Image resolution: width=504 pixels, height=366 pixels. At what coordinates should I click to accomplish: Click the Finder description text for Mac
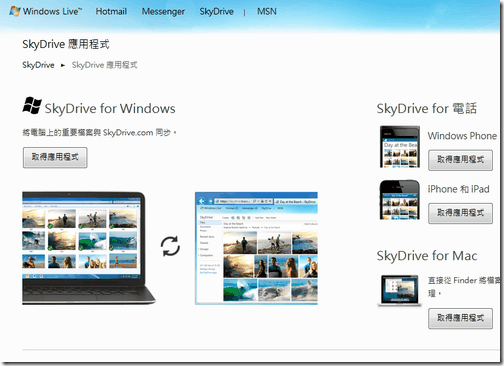(464, 287)
